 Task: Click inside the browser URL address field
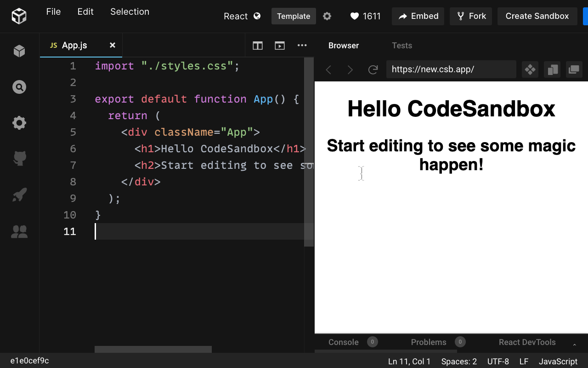[451, 69]
